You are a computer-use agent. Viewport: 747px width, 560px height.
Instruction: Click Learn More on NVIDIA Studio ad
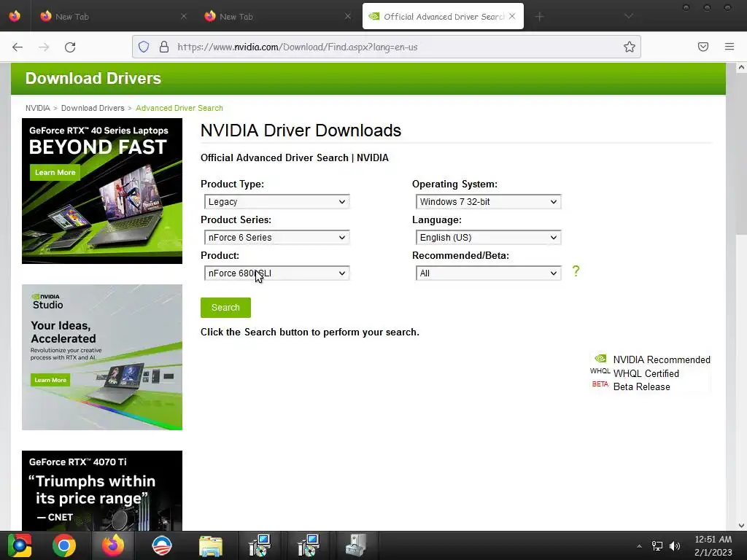click(50, 380)
